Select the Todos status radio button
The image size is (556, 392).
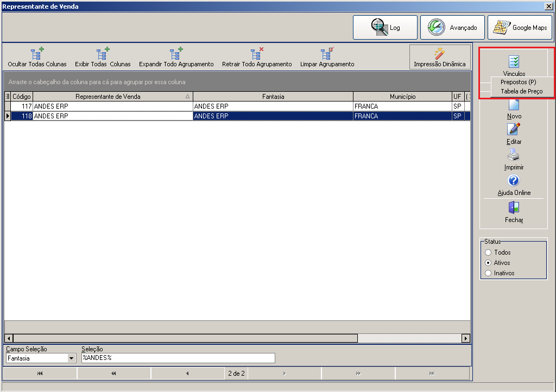488,252
